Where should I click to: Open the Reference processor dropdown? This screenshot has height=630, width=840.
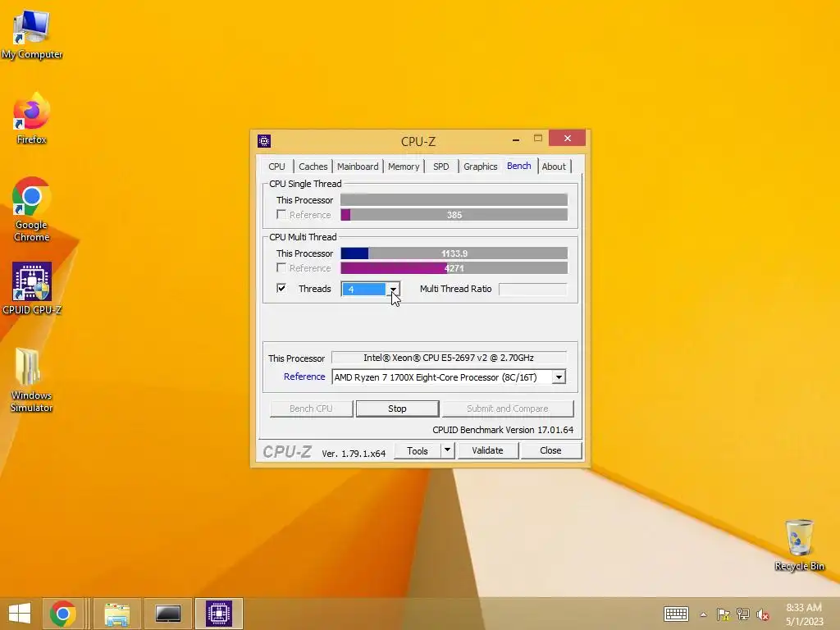pyautogui.click(x=559, y=377)
